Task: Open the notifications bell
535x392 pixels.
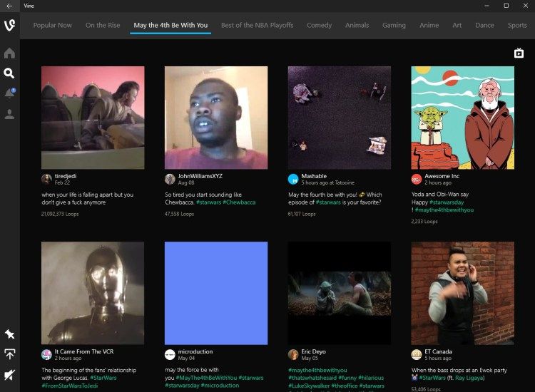Action: (x=9, y=93)
